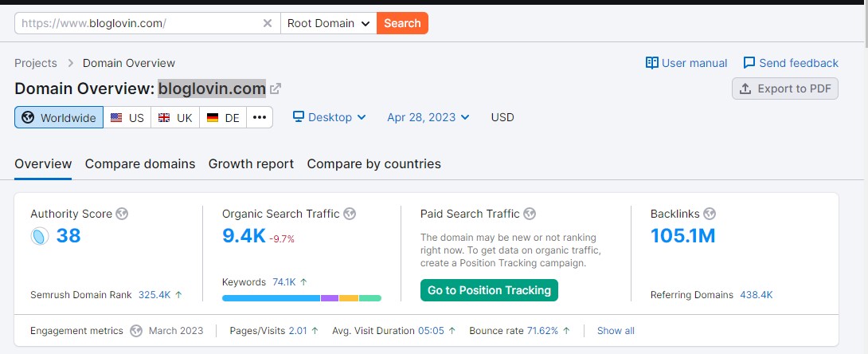This screenshot has width=868, height=354.
Task: Open Keywords 74.1K value
Action: point(284,282)
